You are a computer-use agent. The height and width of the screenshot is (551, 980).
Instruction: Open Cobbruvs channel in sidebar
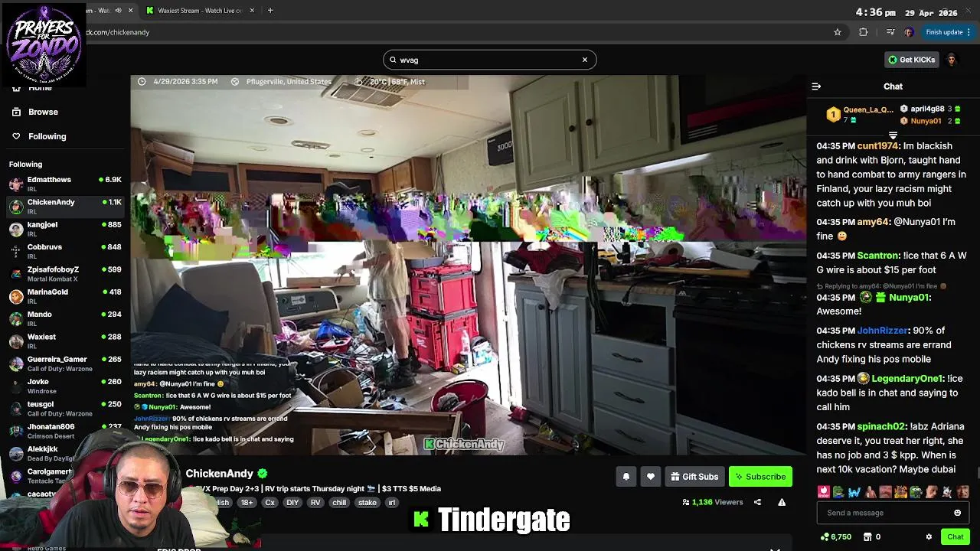click(x=65, y=251)
